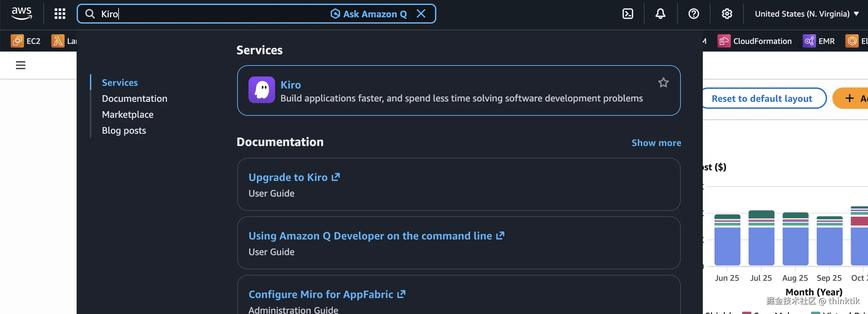This screenshot has height=314, width=868.
Task: Select the Marketplace filter in sidebar
Action: click(x=127, y=114)
